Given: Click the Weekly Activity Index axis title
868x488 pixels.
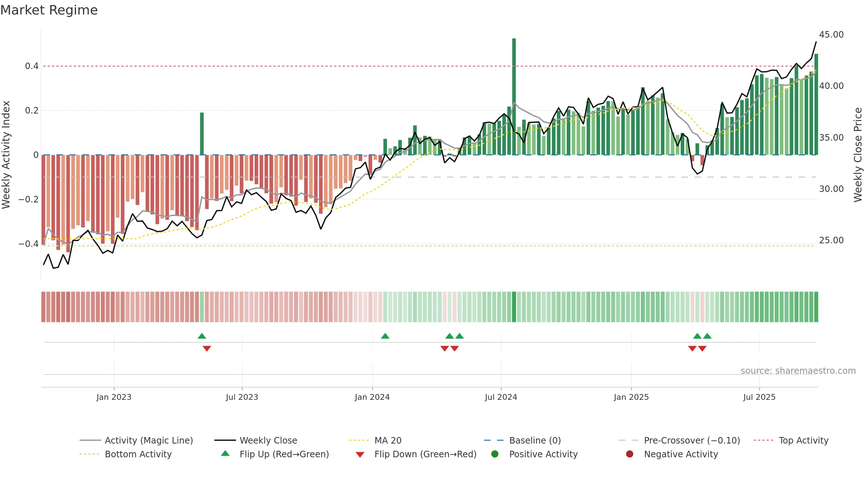Looking at the screenshot, I should [6, 155].
